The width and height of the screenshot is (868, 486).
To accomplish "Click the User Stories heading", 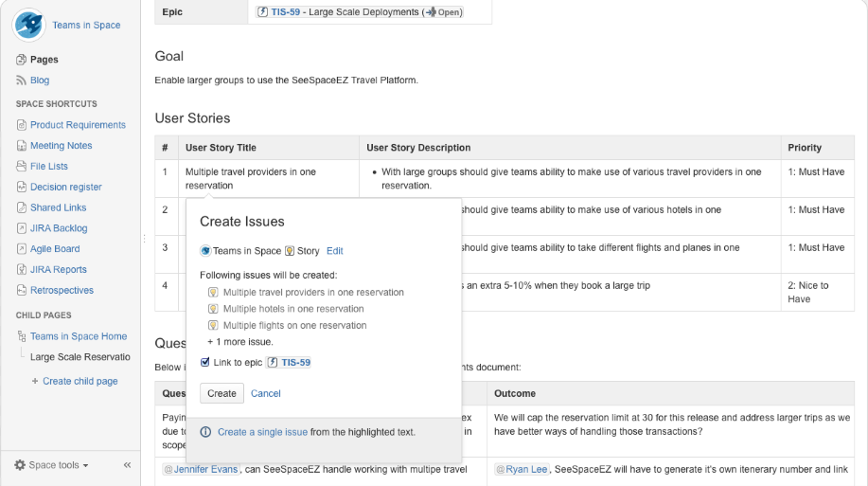I will coord(193,118).
